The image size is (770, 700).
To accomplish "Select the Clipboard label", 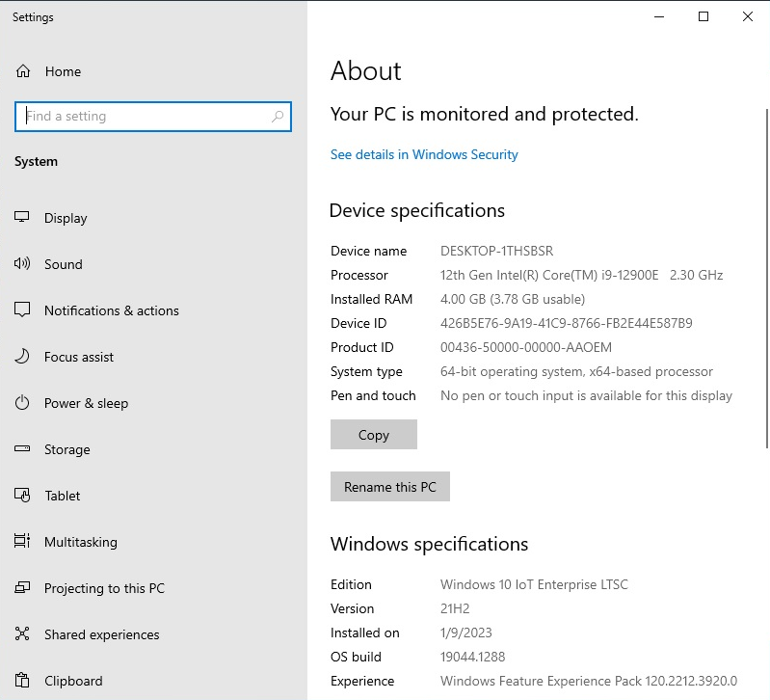I will tap(73, 681).
